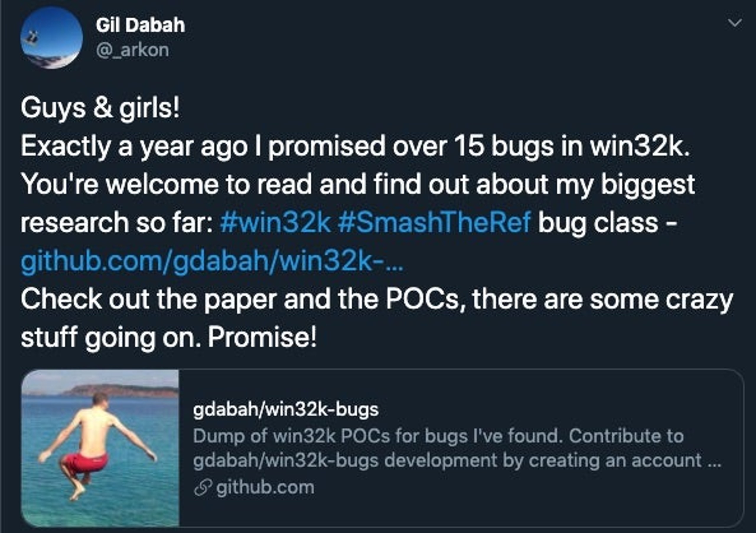
Task: Follow the #SmashTheRef hashtag
Action: (x=434, y=222)
